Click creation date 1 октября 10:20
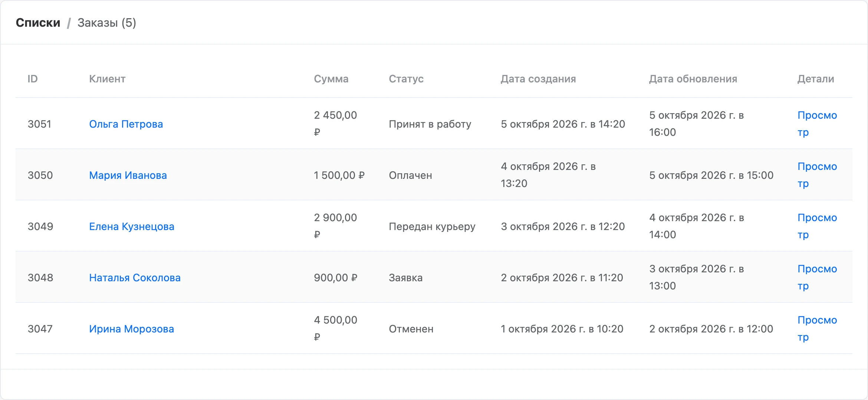Screen dimensions: 868x400 point(562,329)
